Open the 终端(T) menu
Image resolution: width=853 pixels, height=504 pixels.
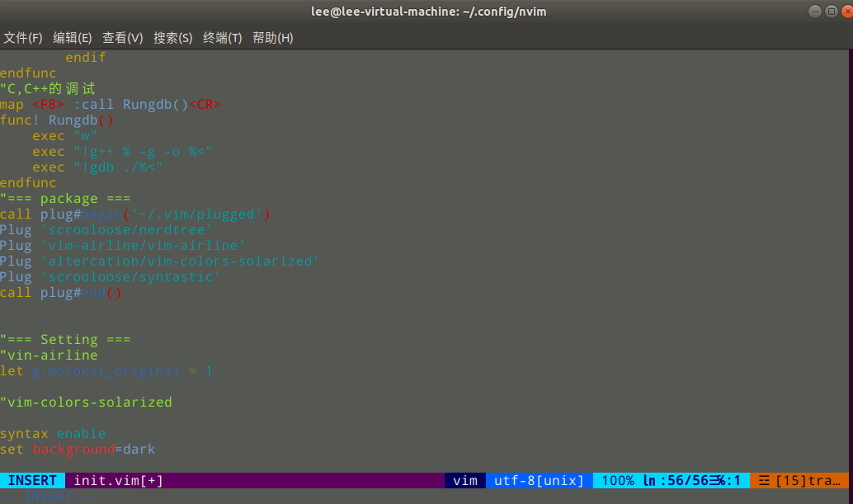(222, 37)
